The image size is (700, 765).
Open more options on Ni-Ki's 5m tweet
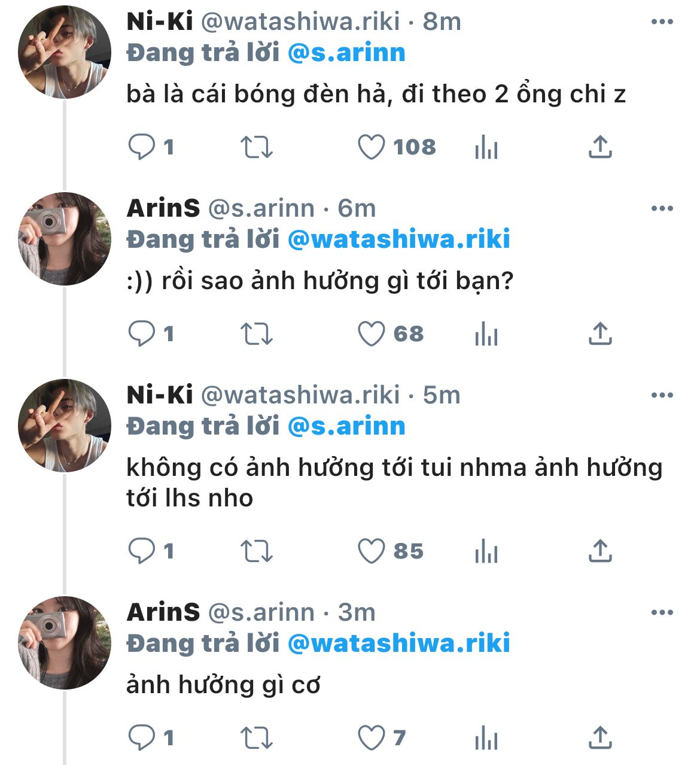click(662, 396)
